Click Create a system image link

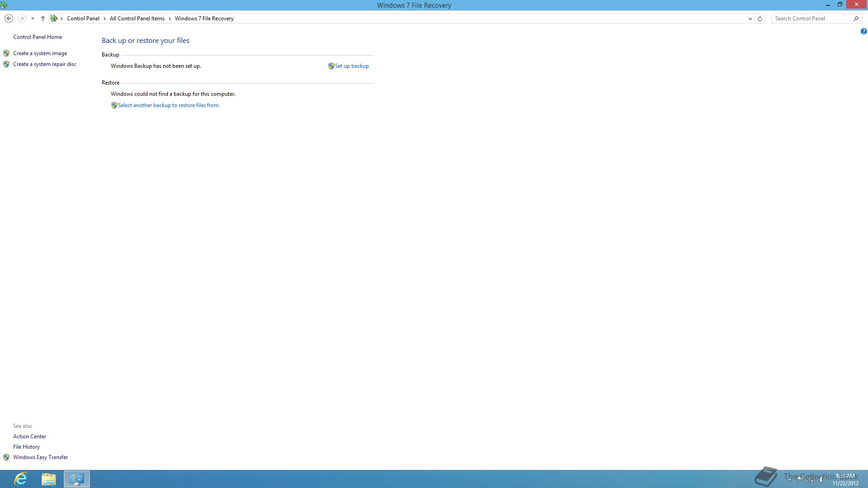(40, 53)
